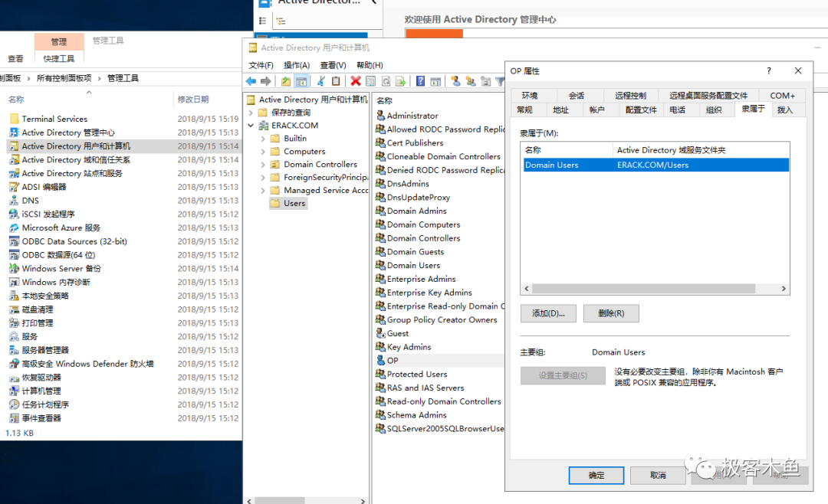Switch to 远程控制 tab
This screenshot has height=504, width=828.
pyautogui.click(x=630, y=96)
